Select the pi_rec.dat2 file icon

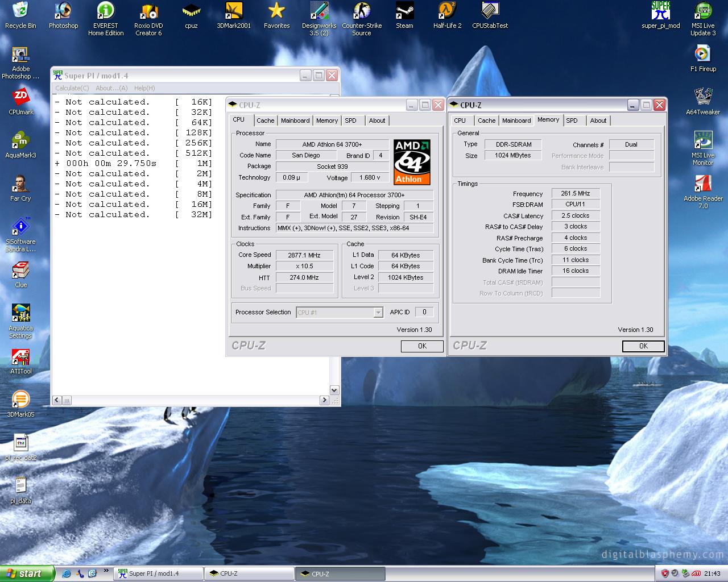tap(20, 447)
